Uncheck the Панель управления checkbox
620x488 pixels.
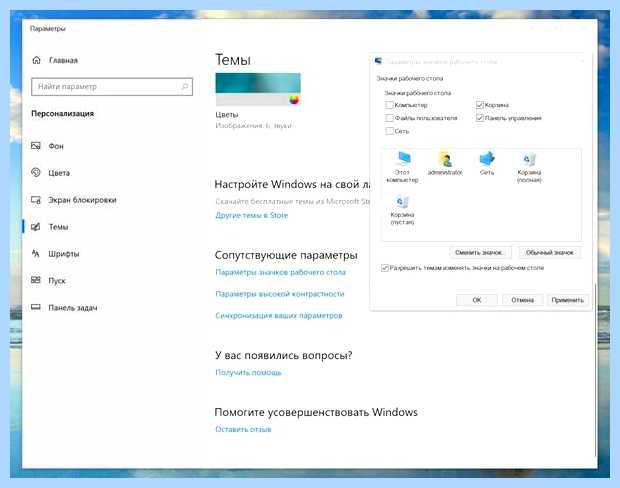pyautogui.click(x=480, y=118)
